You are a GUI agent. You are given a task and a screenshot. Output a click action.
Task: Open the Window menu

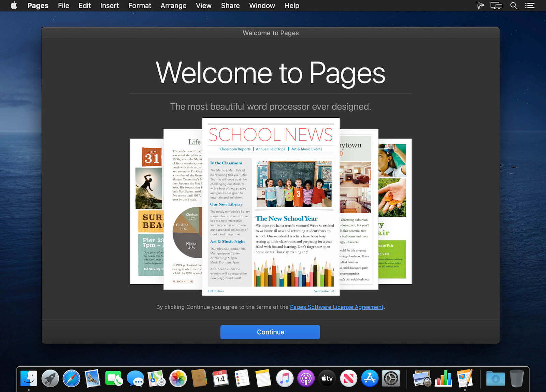point(262,5)
